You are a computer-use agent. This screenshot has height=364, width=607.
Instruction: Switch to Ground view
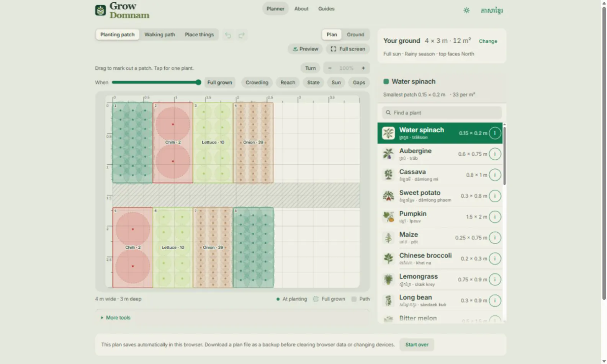pos(355,34)
